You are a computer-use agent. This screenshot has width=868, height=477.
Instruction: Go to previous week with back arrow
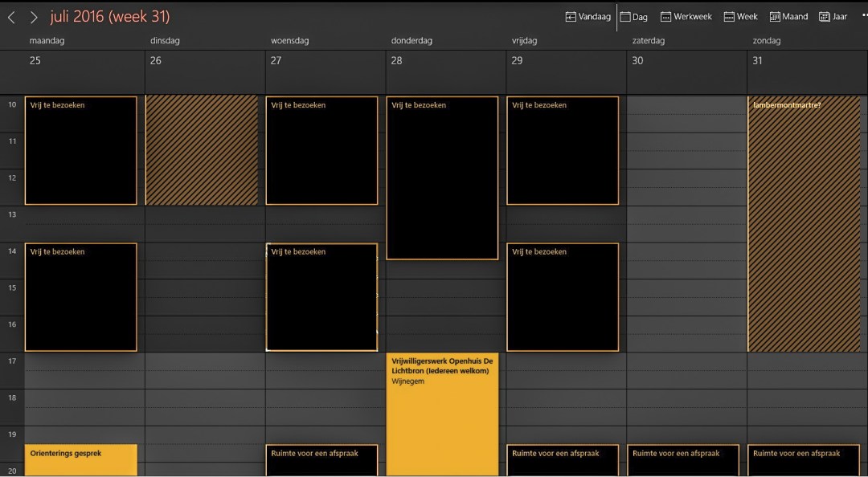point(11,17)
